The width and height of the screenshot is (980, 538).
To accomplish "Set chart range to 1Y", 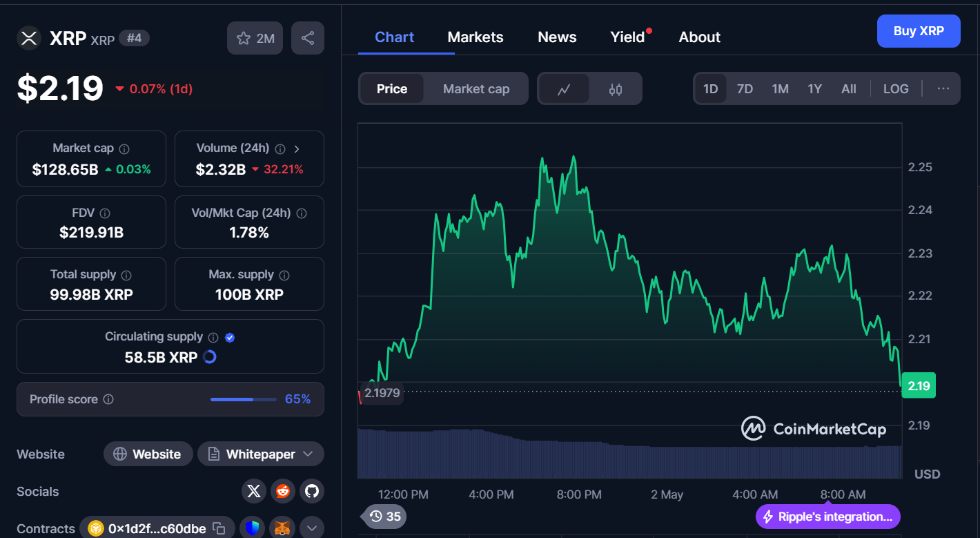I will click(814, 88).
